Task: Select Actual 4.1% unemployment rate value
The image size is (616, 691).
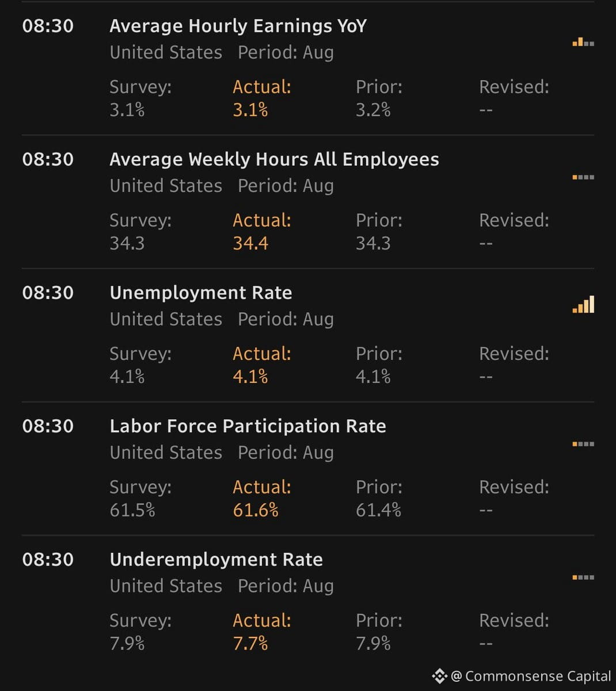Action: point(250,377)
